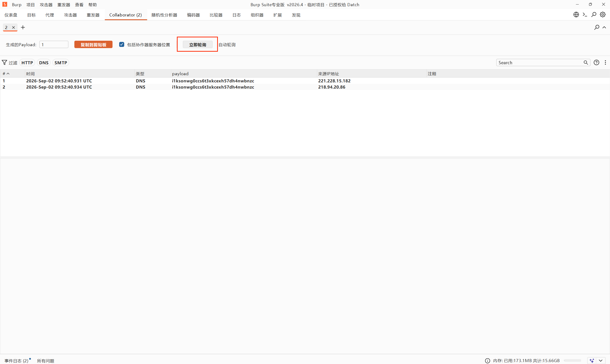Open the settings gear icon
The image size is (610, 364).
point(603,15)
